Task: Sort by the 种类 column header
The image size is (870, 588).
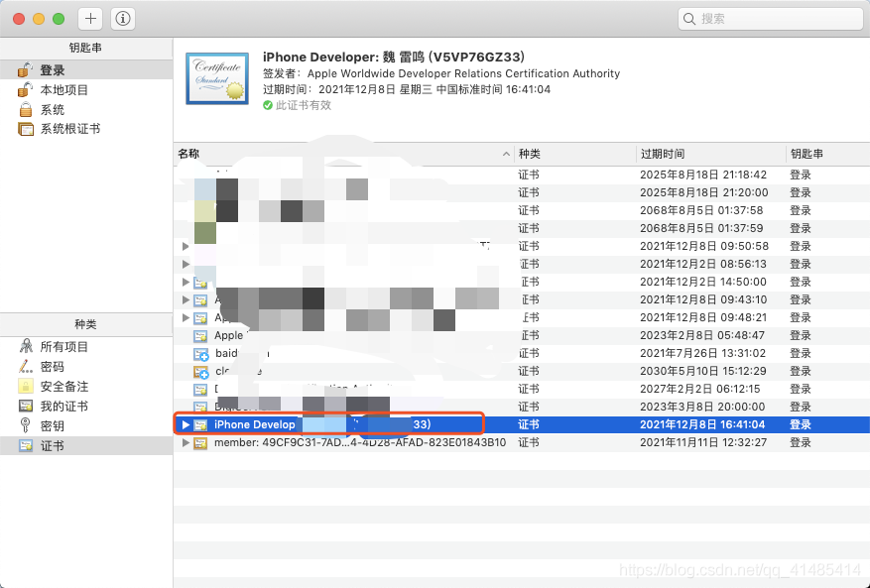Action: click(x=574, y=154)
